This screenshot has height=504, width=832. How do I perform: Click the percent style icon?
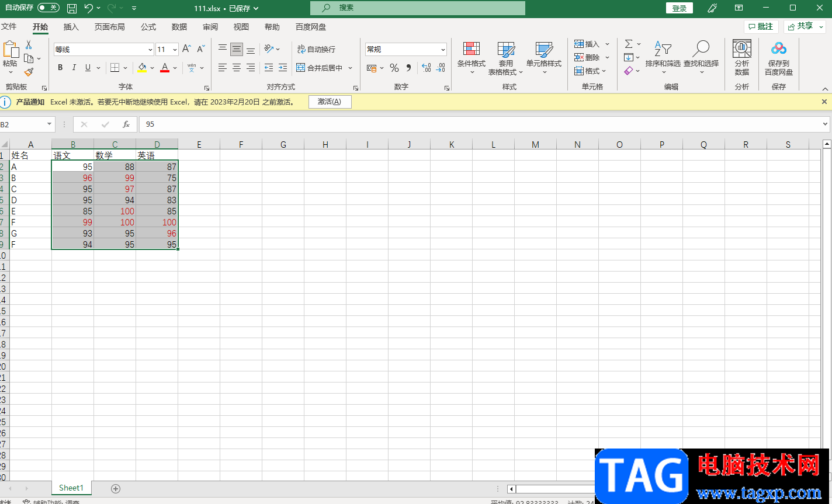394,68
